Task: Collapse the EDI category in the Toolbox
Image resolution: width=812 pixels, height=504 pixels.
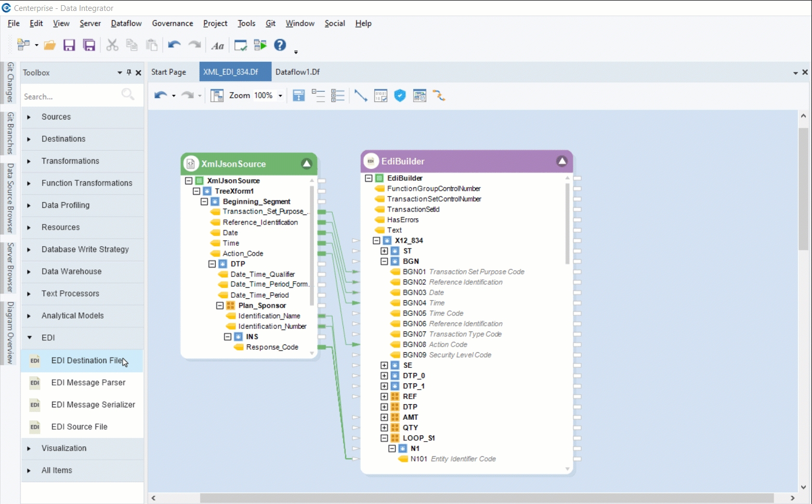Action: [x=29, y=338]
